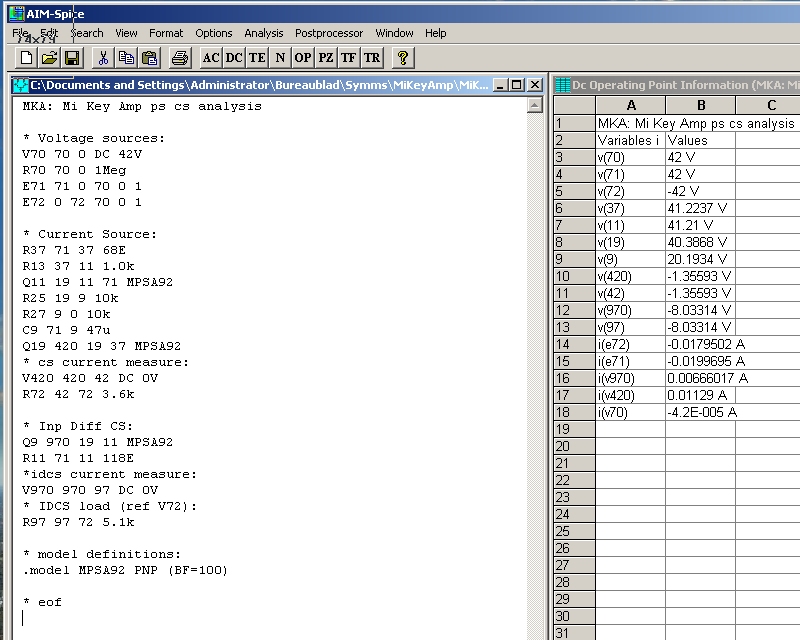The height and width of the screenshot is (640, 800).
Task: Run TR transient analysis button
Action: point(372,58)
